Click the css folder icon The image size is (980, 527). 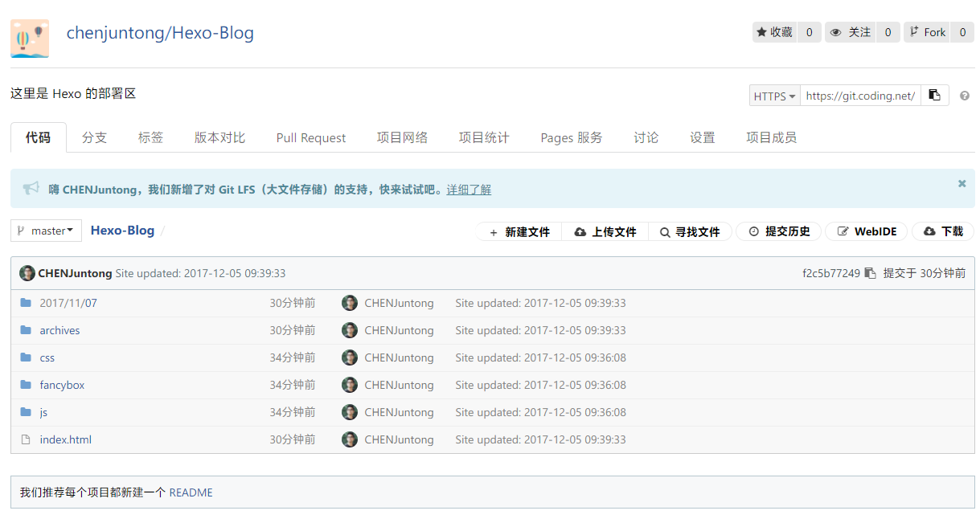click(26, 357)
